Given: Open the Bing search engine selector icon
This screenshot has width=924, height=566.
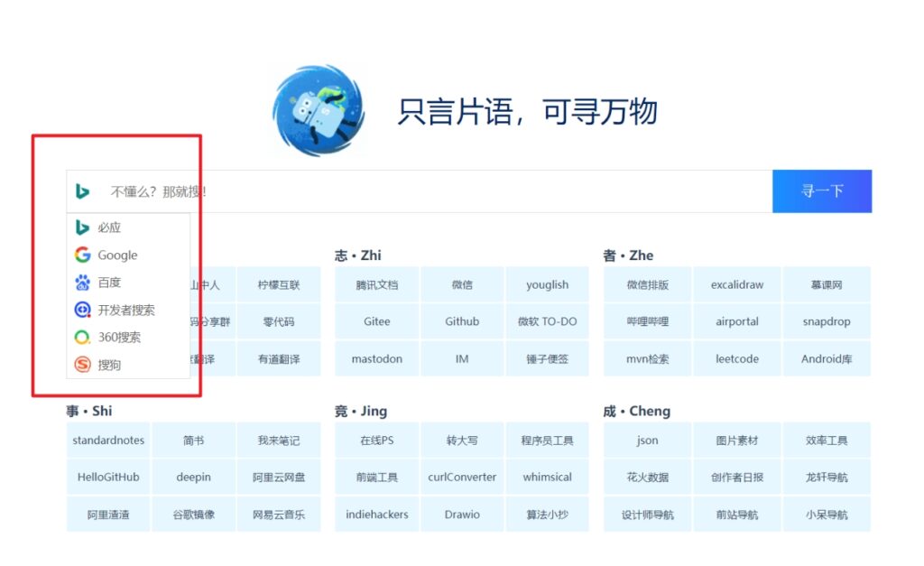Looking at the screenshot, I should tap(82, 191).
